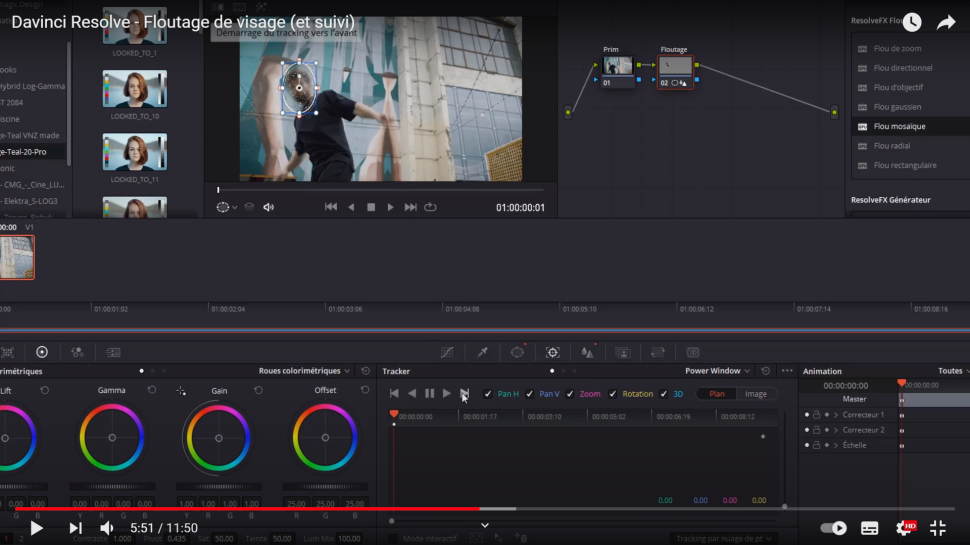970x545 pixels.
Task: Open the Key palette icon
Action: 623,353
